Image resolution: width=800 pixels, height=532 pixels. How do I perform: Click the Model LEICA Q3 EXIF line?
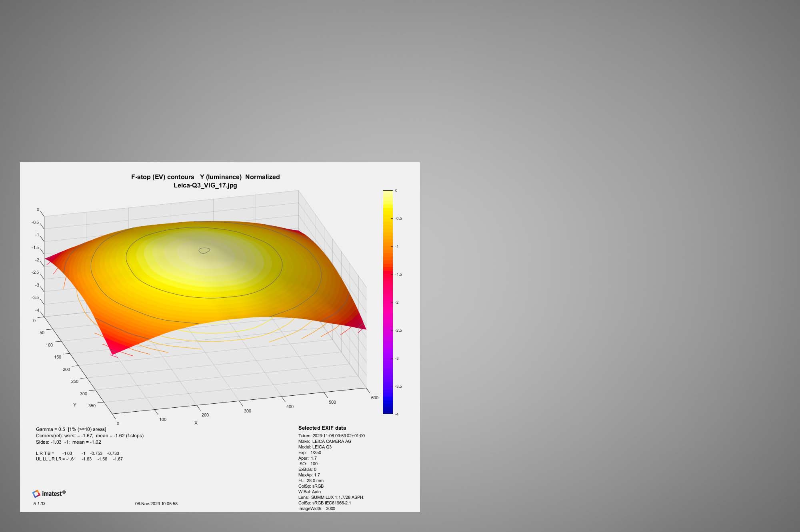pyautogui.click(x=315, y=447)
